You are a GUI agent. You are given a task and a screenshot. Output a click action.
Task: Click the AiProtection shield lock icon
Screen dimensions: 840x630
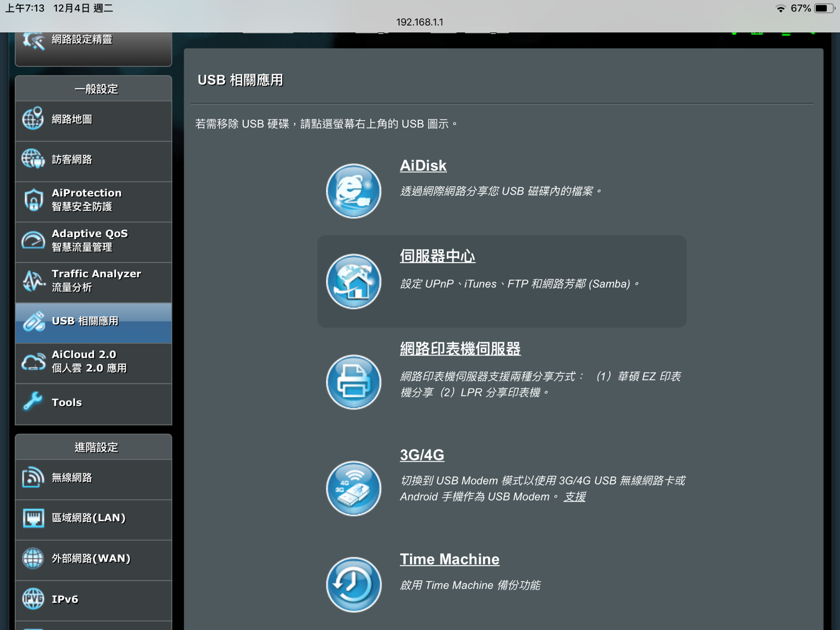pos(33,200)
